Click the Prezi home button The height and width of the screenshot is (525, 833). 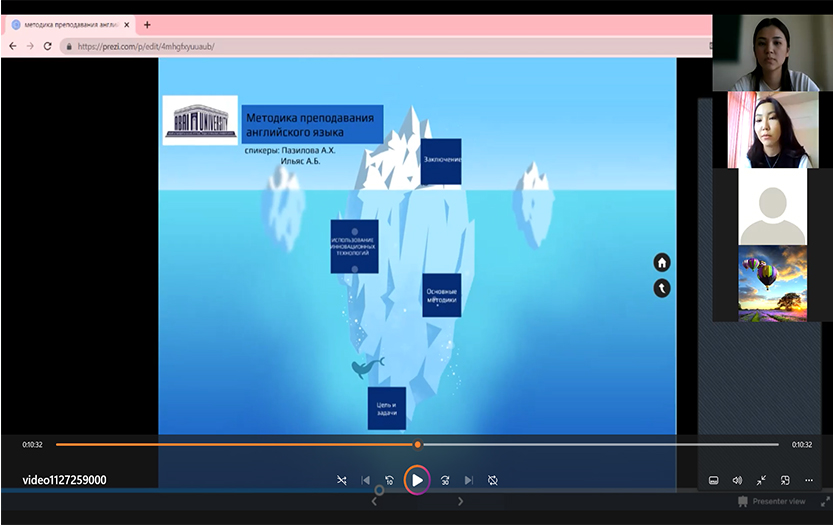[662, 262]
